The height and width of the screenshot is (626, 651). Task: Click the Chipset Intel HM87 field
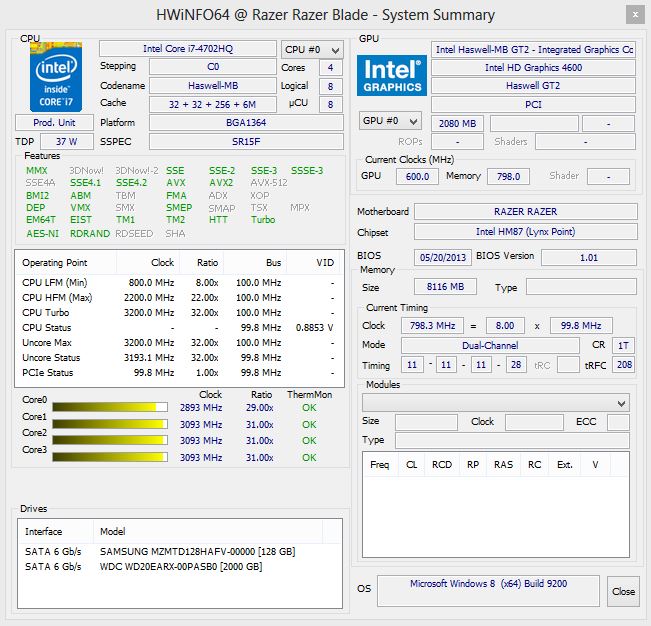tap(526, 232)
